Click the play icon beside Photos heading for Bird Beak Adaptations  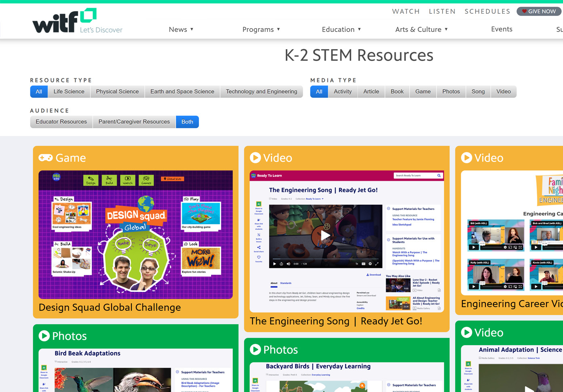(x=44, y=335)
